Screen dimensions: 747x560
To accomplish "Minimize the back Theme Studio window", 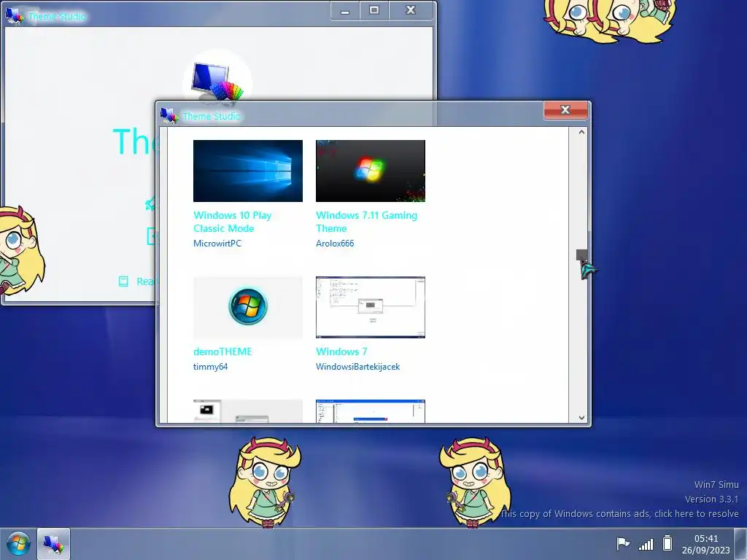I will (345, 10).
